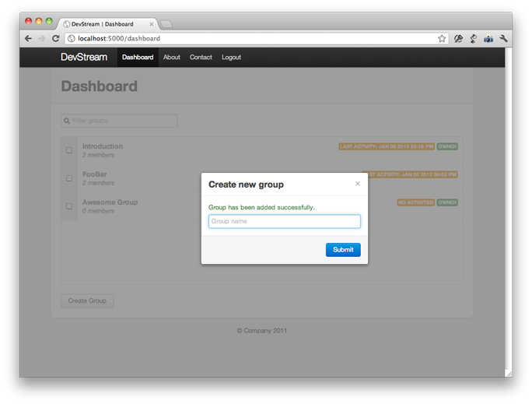Open the About nav item
The width and height of the screenshot is (532, 404).
click(172, 58)
